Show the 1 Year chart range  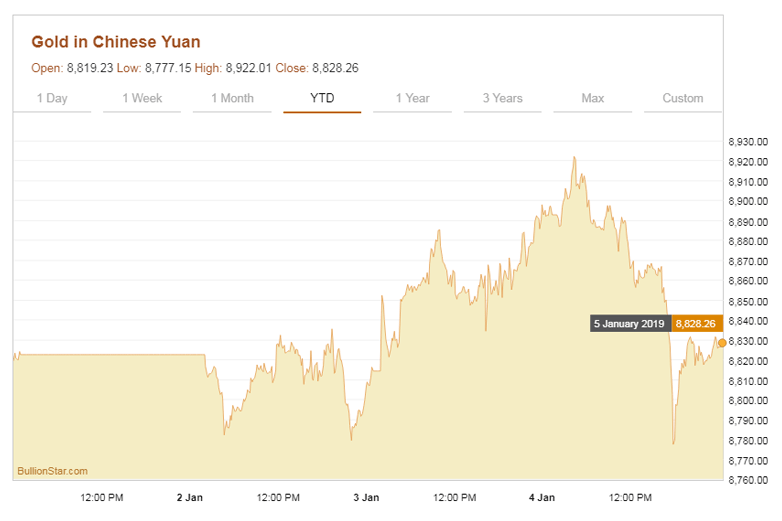point(412,98)
